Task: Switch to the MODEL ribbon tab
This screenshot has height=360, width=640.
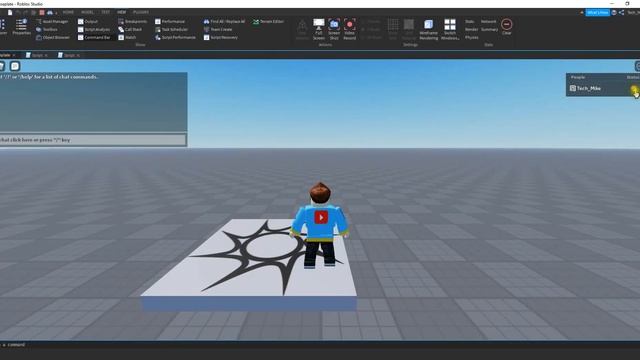Action: click(x=87, y=12)
